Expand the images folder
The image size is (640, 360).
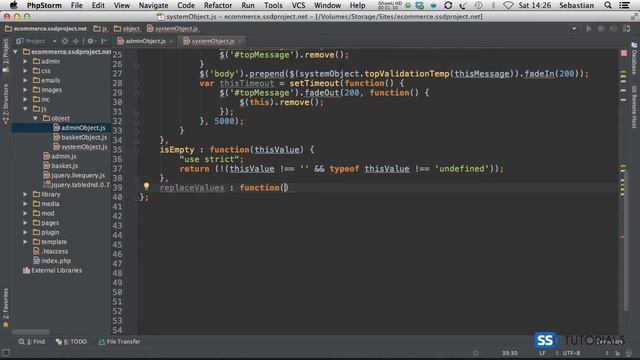click(x=25, y=90)
